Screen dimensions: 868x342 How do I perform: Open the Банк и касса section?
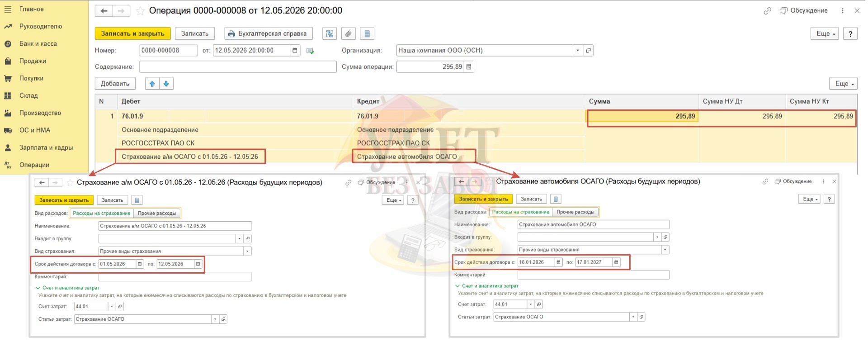[x=38, y=44]
